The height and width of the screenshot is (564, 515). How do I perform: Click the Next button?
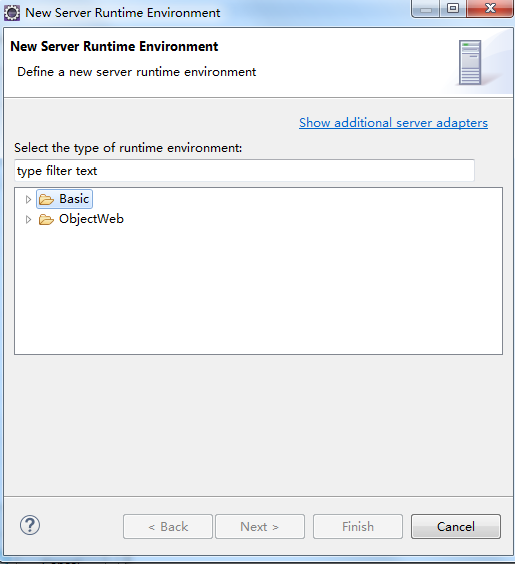[260, 526]
